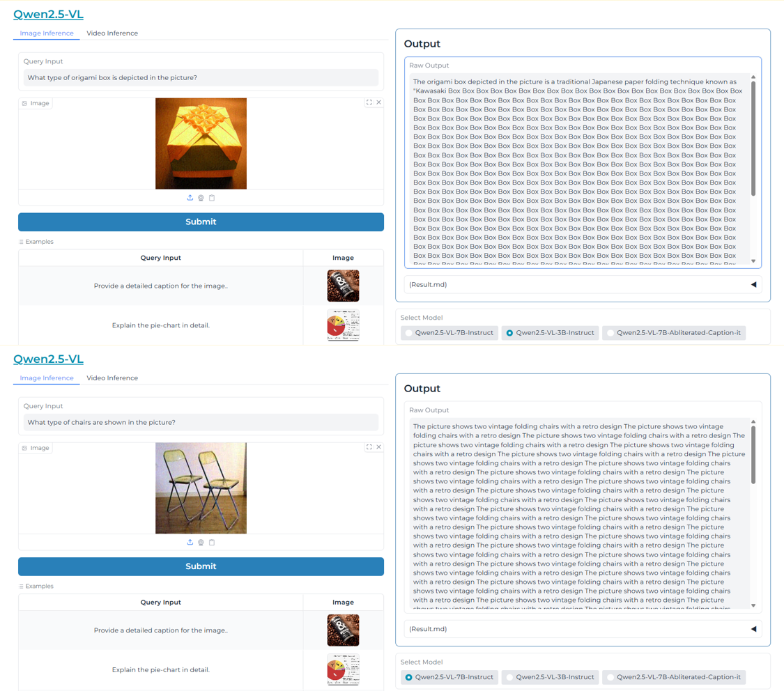Remove the uploaded folding chairs image
This screenshot has height=691, width=784.
click(379, 447)
